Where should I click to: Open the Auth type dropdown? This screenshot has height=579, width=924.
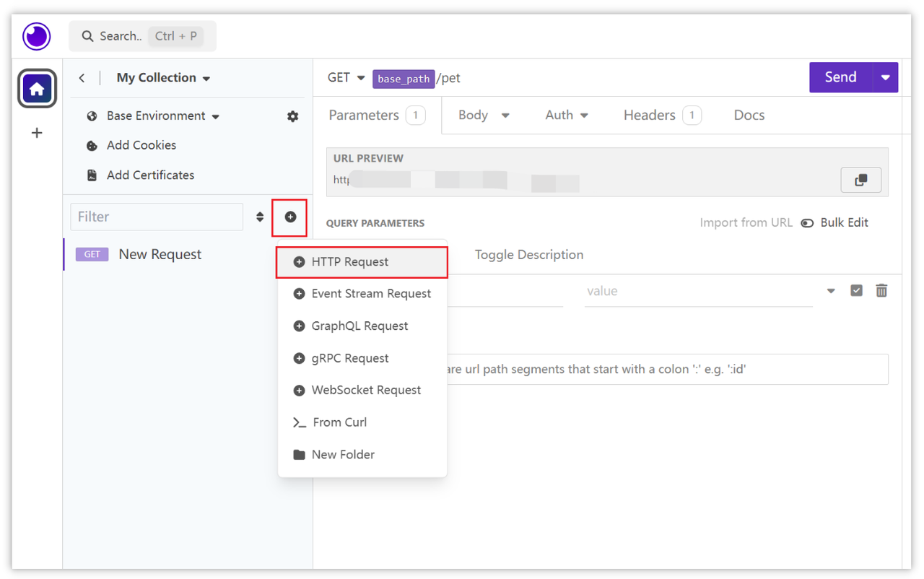tap(567, 116)
